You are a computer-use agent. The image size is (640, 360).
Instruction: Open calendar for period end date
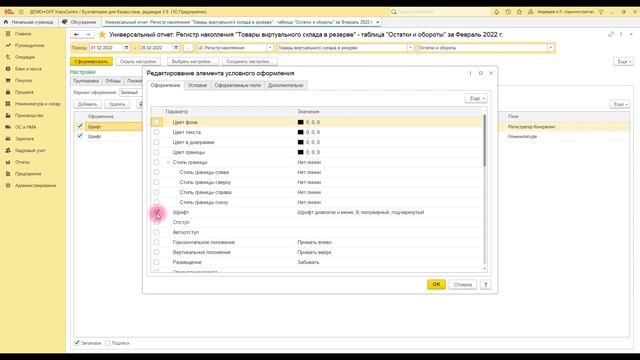pyautogui.click(x=176, y=48)
